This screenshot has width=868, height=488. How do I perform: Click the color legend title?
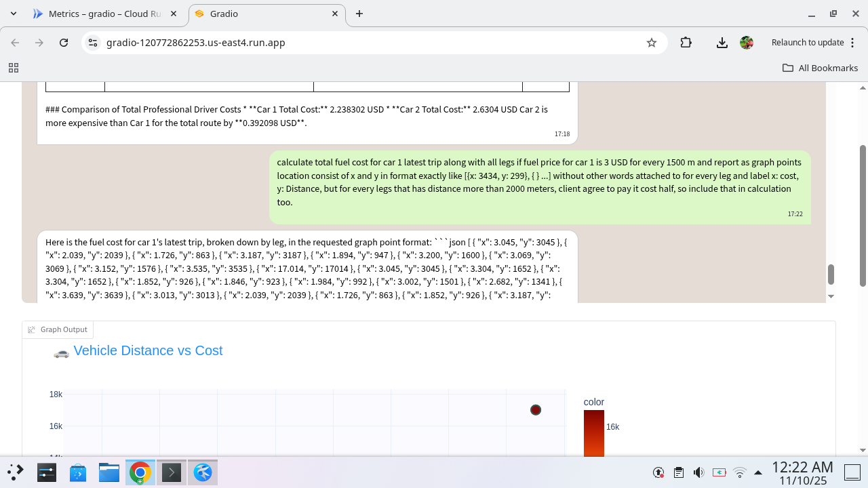594,402
